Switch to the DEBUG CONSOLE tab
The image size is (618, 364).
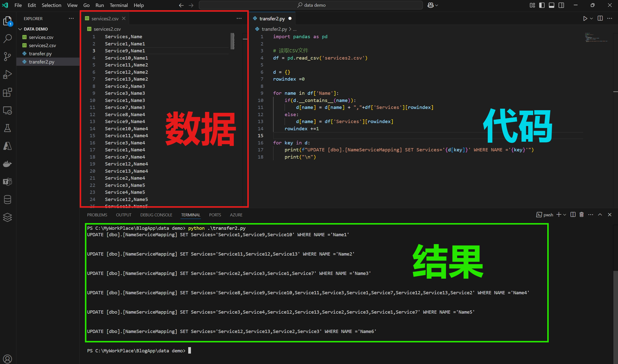click(156, 215)
